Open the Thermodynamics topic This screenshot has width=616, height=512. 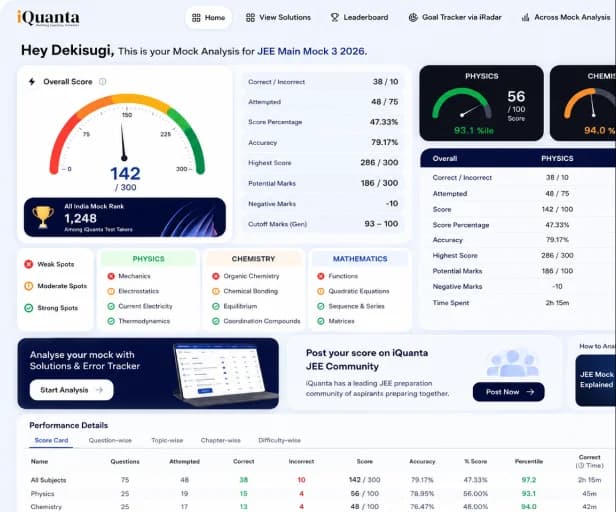pyautogui.click(x=139, y=321)
